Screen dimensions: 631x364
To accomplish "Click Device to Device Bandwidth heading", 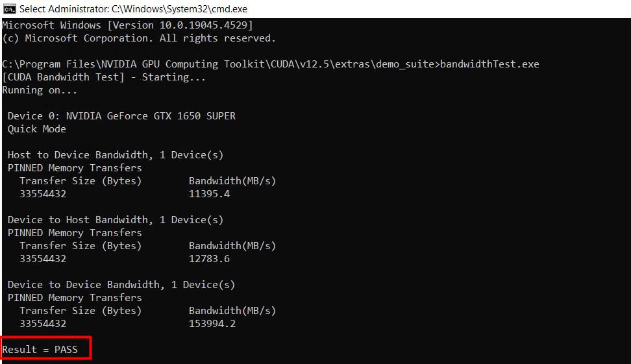I will (x=121, y=284).
